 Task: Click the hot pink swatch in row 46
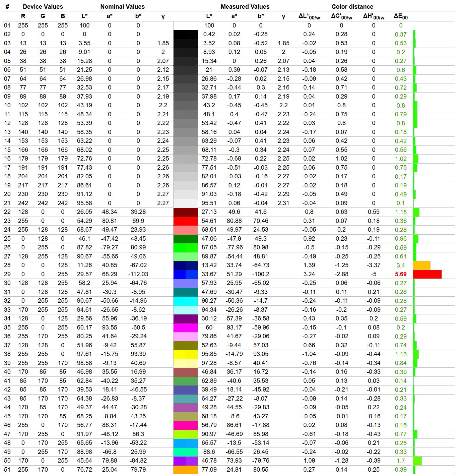pyautogui.click(x=185, y=425)
